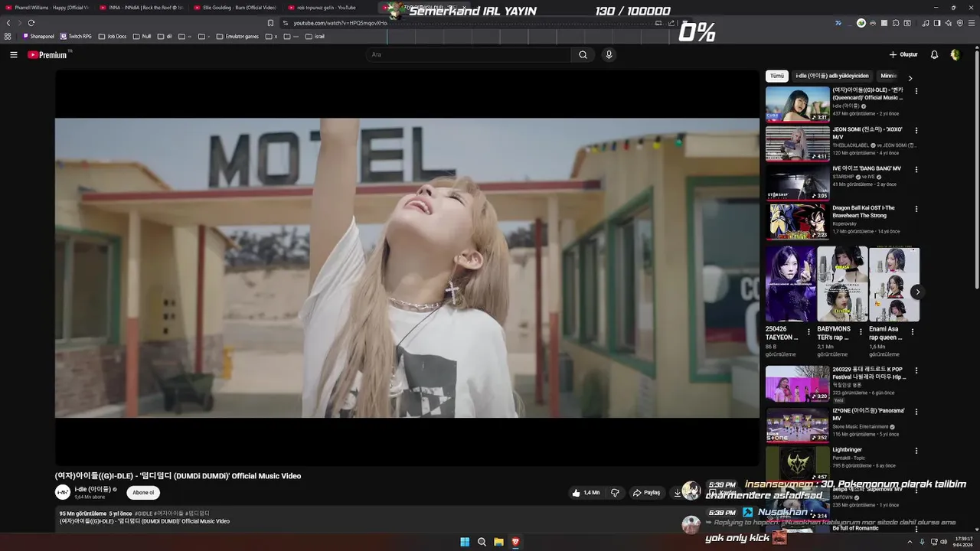The width and height of the screenshot is (980, 551).
Task: Click the YouTube search magnifier button
Action: tap(583, 55)
